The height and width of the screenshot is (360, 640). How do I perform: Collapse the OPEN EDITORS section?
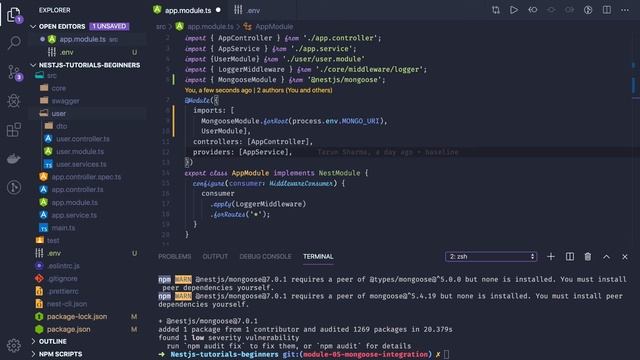click(x=62, y=27)
